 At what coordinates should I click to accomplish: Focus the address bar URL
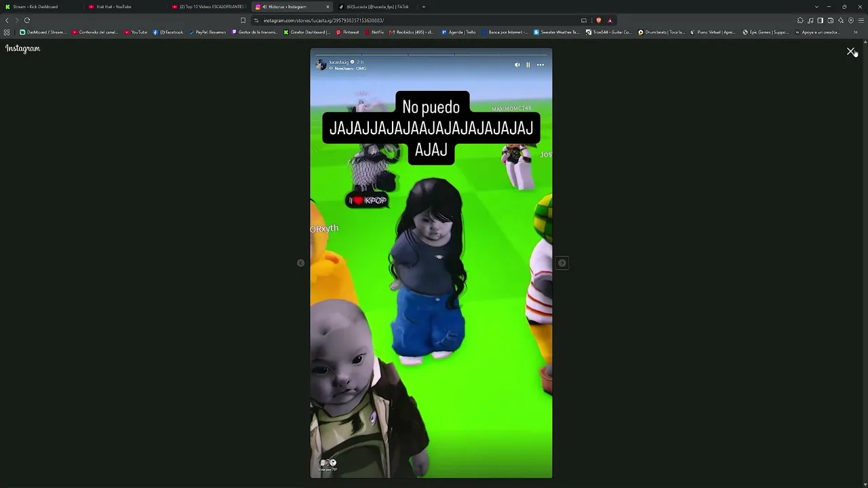pyautogui.click(x=323, y=20)
